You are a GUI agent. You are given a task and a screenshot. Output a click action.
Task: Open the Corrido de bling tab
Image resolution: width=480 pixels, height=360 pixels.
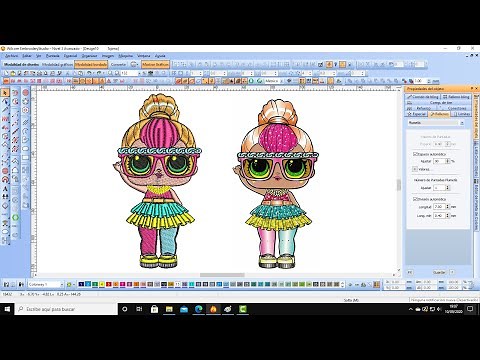coord(423,97)
